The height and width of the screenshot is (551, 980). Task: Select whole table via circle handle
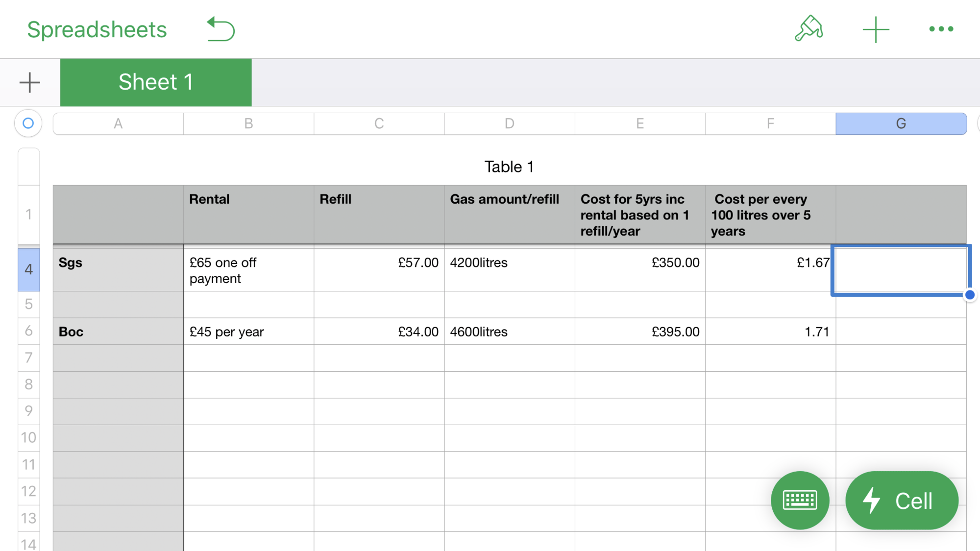coord(28,123)
